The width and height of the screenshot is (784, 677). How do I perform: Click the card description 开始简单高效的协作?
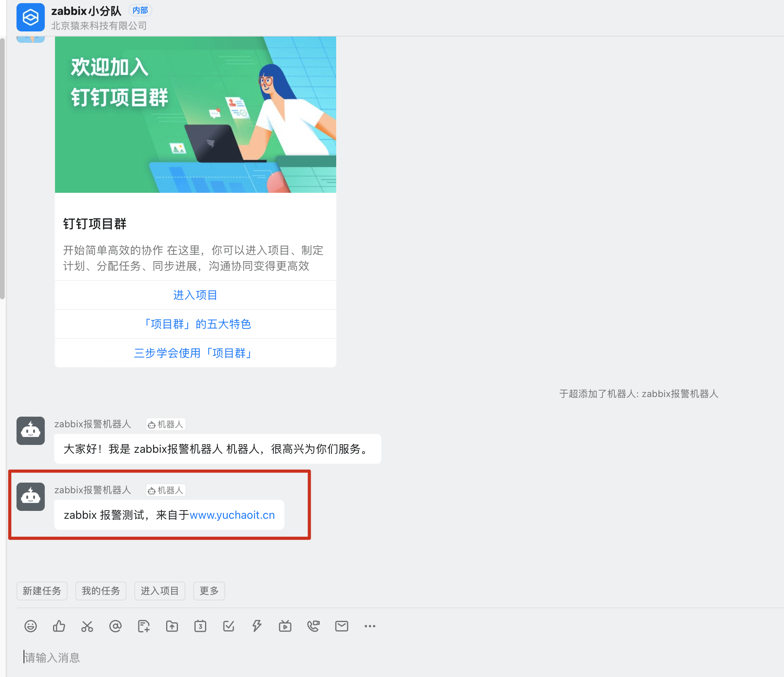coord(193,258)
